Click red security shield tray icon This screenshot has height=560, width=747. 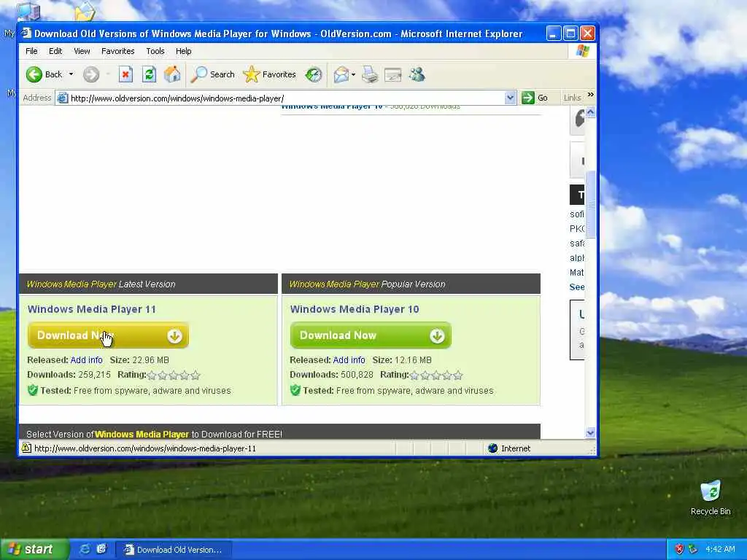coord(679,549)
